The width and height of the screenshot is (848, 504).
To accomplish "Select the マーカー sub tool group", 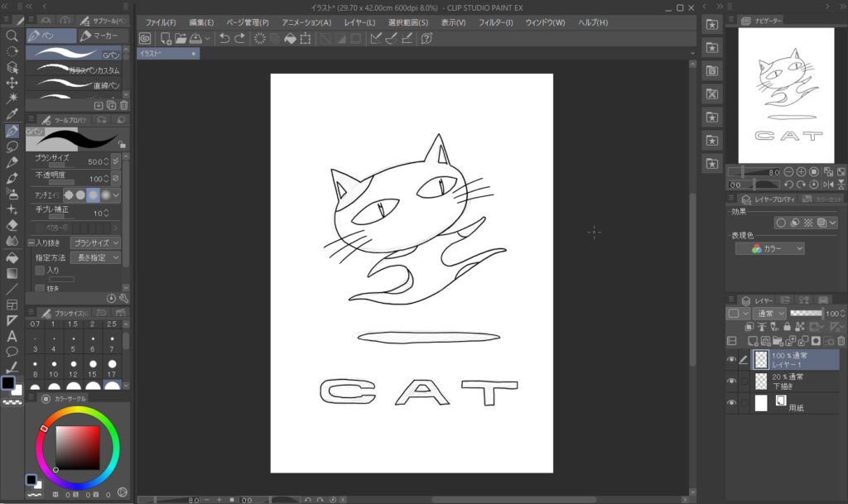I will coord(99,36).
